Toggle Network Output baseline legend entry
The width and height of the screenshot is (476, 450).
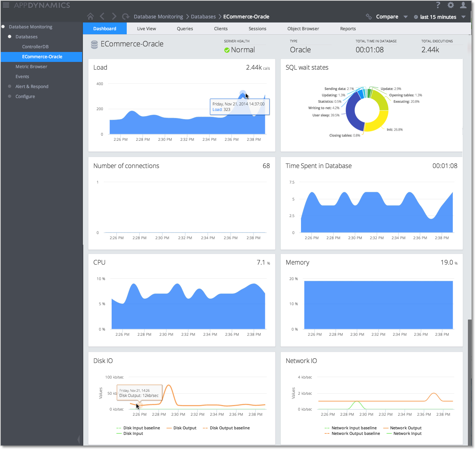coord(352,433)
